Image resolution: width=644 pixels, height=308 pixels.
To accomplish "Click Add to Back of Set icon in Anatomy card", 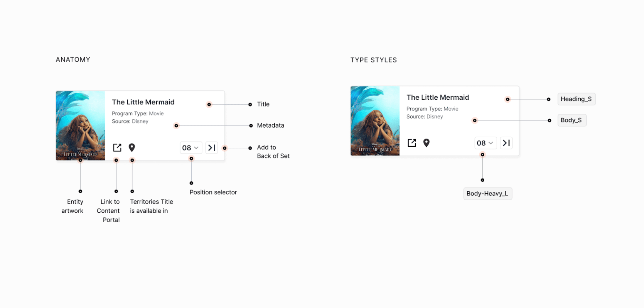I will (212, 148).
